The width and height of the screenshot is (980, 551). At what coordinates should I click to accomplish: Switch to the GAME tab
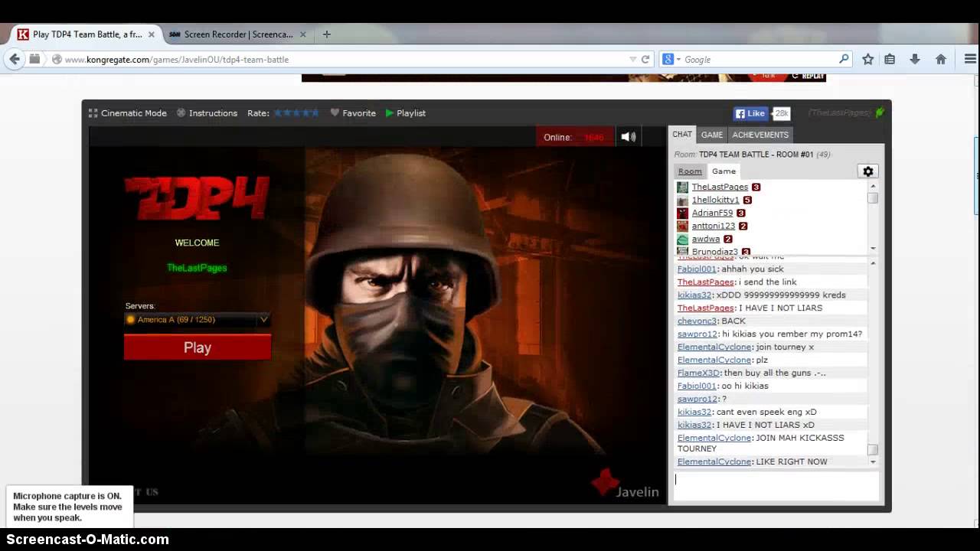(712, 135)
